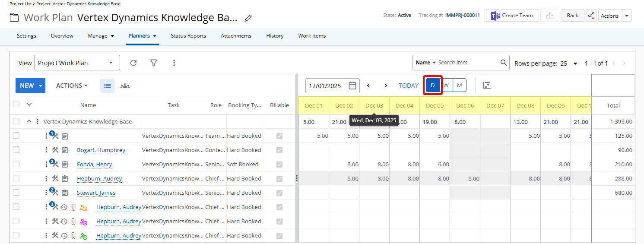This screenshot has width=644, height=244.
Task: Select the list view icon
Action: click(x=107, y=86)
